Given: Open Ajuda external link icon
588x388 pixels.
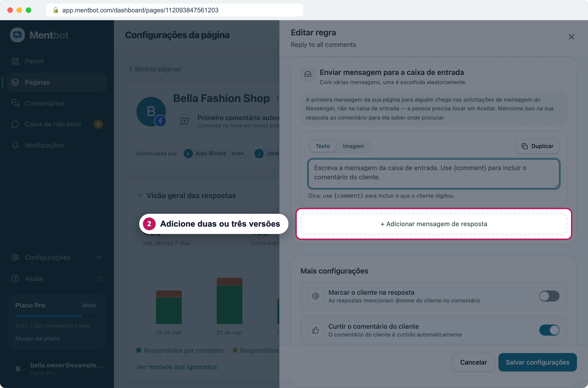Looking at the screenshot, I should coord(99,279).
